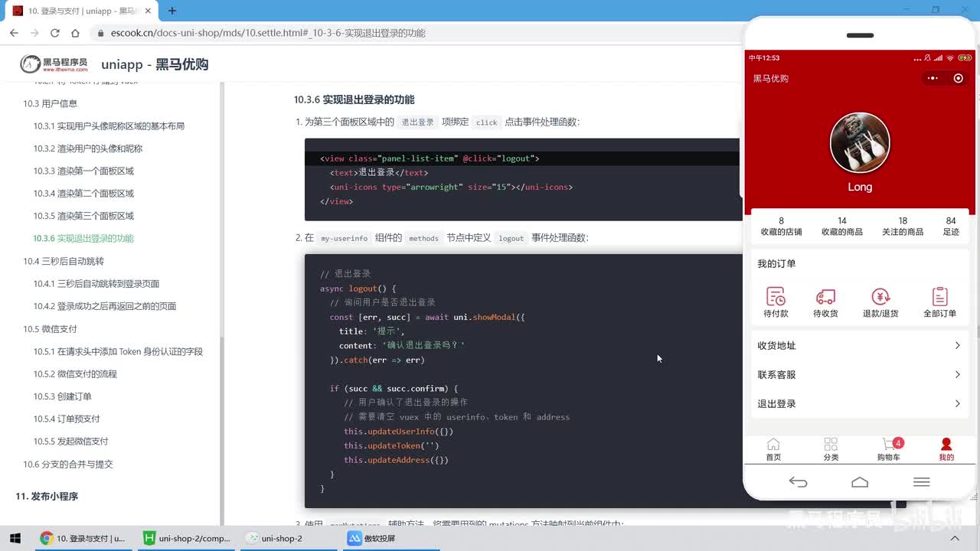Go to 10.5.3 创建订单

click(62, 396)
